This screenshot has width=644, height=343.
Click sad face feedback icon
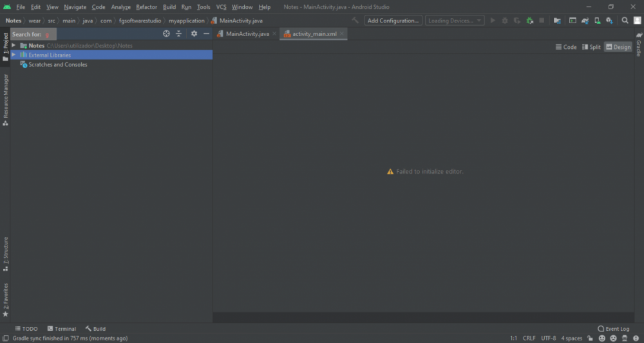click(613, 338)
